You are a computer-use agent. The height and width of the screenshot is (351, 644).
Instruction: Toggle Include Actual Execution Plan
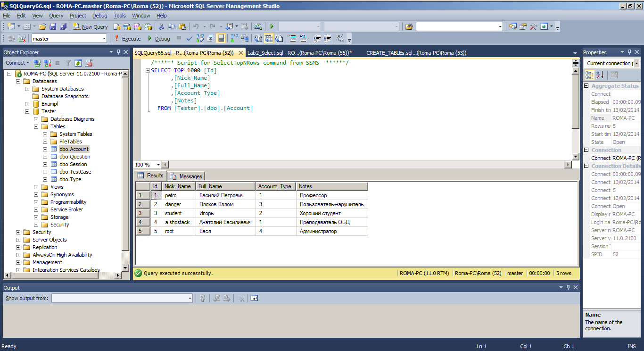233,39
